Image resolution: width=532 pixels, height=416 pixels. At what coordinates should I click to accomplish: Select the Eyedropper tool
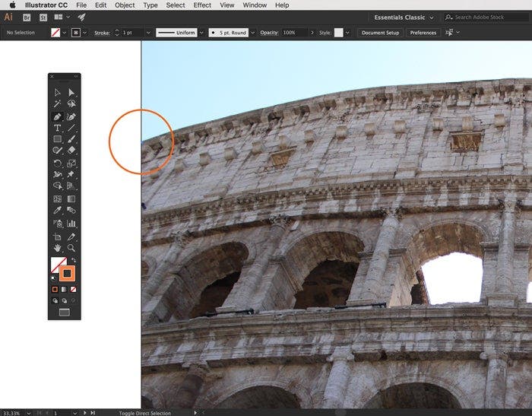click(x=57, y=210)
